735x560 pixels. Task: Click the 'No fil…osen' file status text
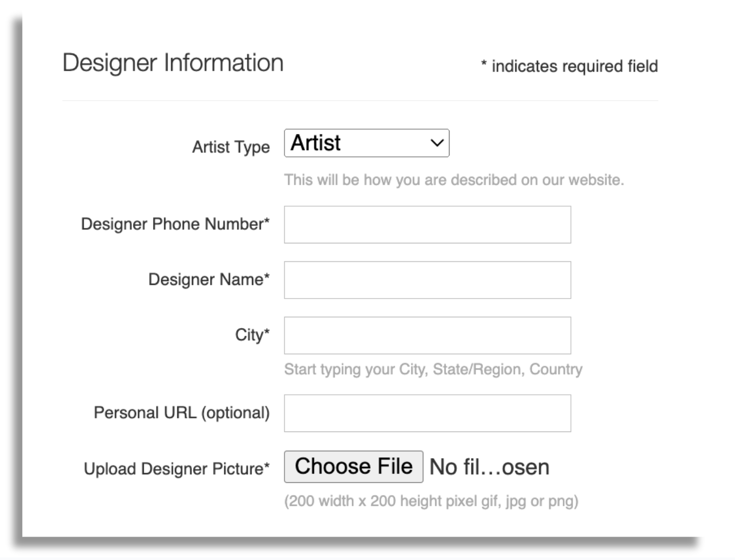point(489,467)
